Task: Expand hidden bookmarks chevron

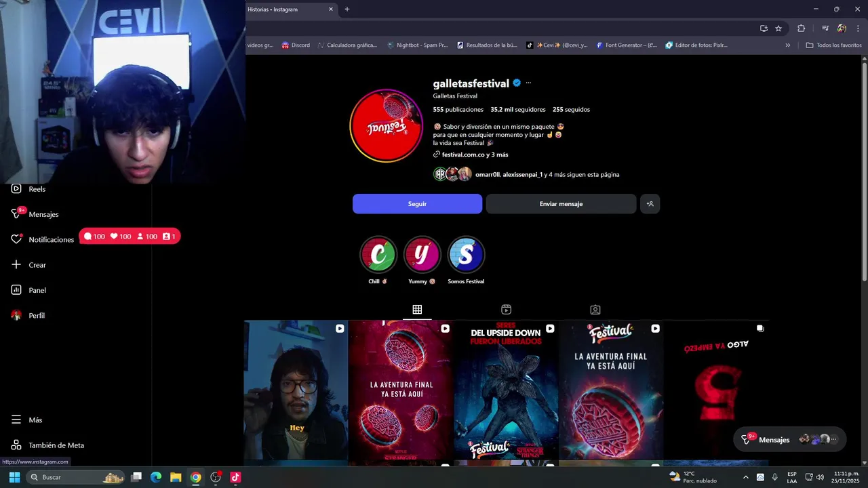Action: point(787,45)
